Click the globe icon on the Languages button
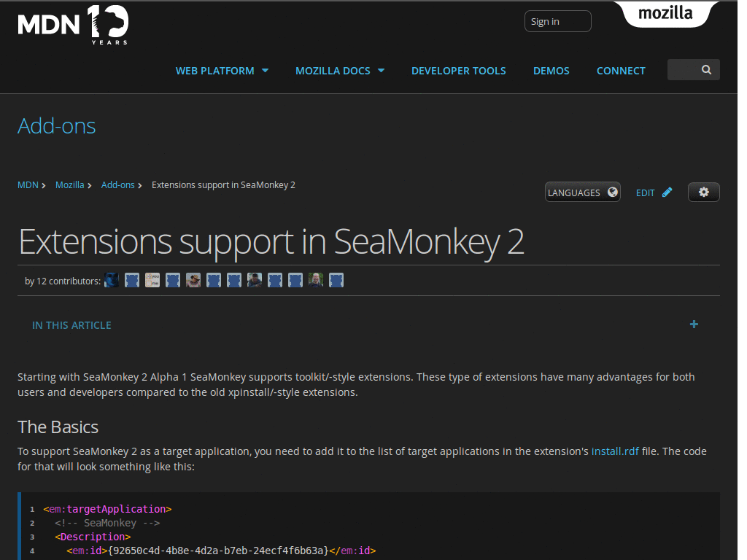 point(613,192)
